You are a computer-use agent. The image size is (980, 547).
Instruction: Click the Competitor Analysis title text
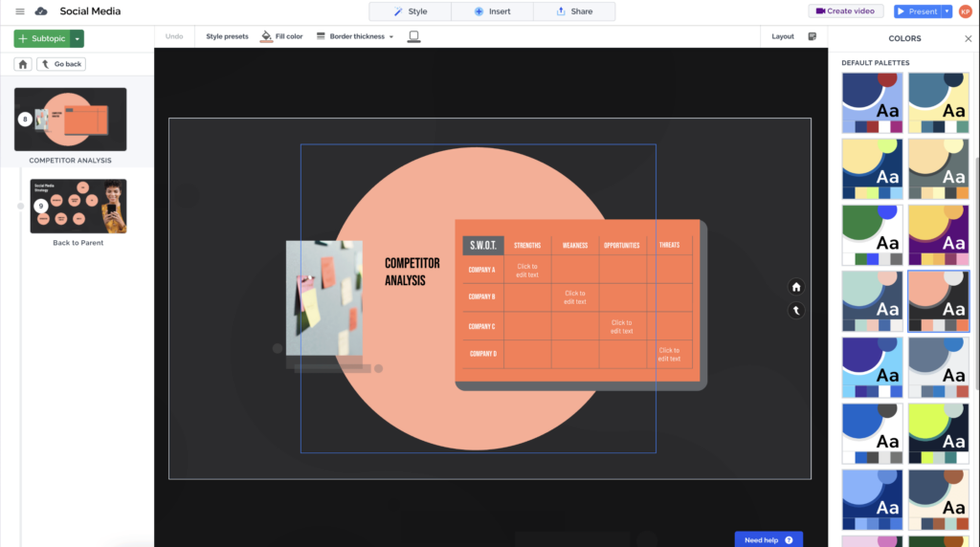coord(412,272)
